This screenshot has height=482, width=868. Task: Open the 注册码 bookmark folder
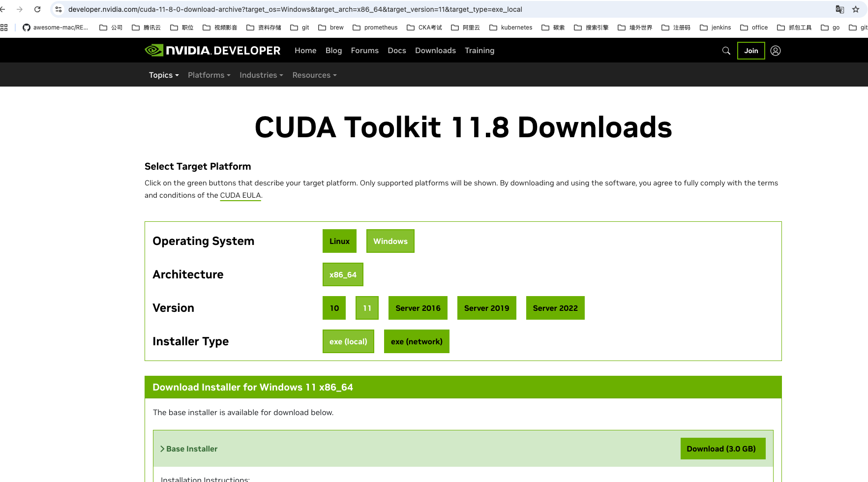(x=676, y=28)
